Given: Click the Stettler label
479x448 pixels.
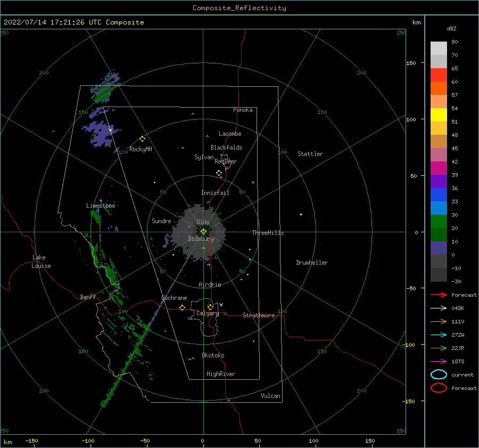Looking at the screenshot, I should click(x=310, y=154).
